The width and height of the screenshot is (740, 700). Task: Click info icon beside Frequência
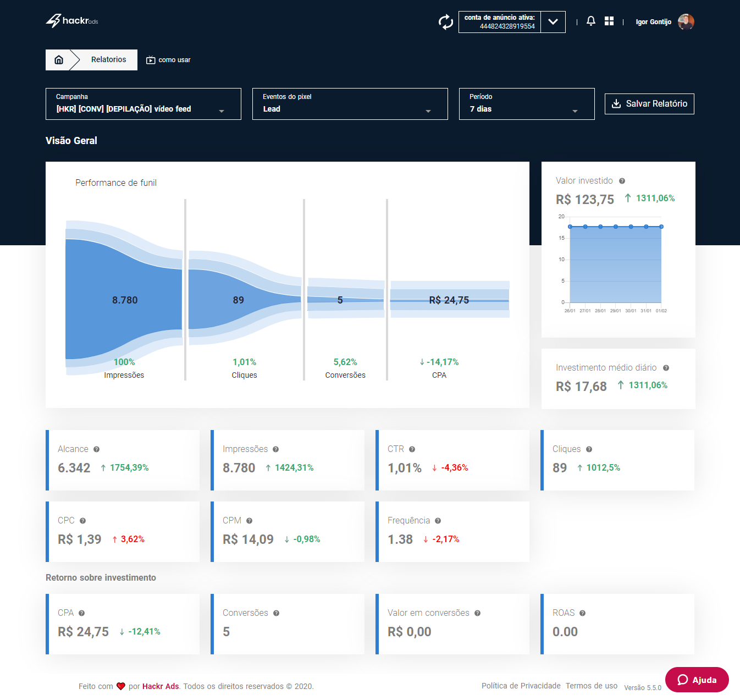click(438, 521)
